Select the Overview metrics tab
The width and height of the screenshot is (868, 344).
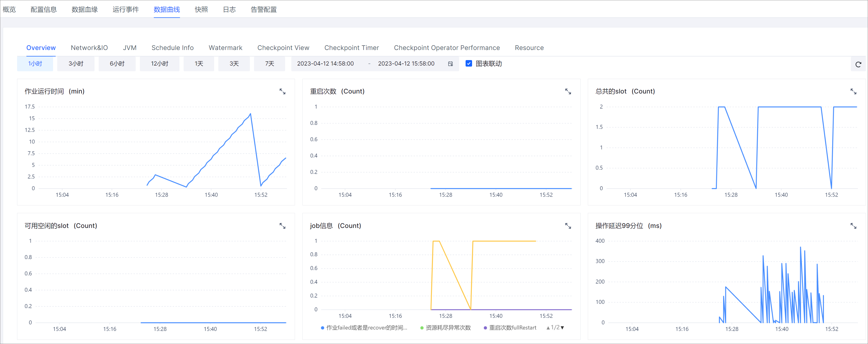tap(41, 48)
